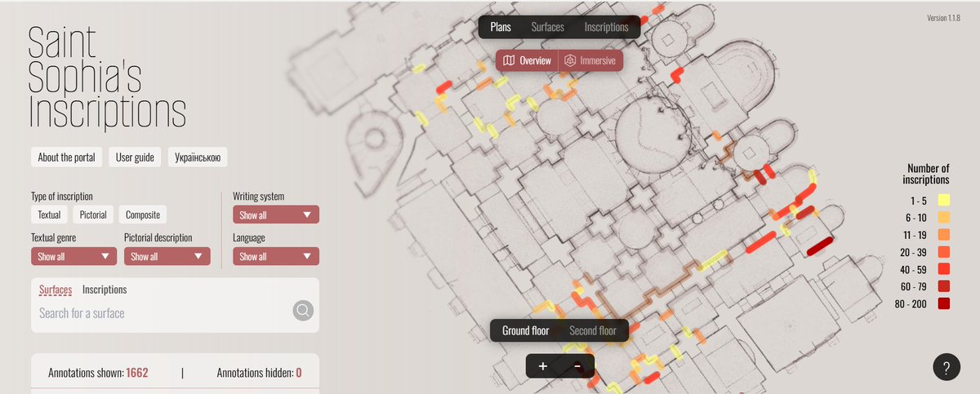Image resolution: width=980 pixels, height=394 pixels.
Task: Open the help question mark button
Action: [x=946, y=366]
